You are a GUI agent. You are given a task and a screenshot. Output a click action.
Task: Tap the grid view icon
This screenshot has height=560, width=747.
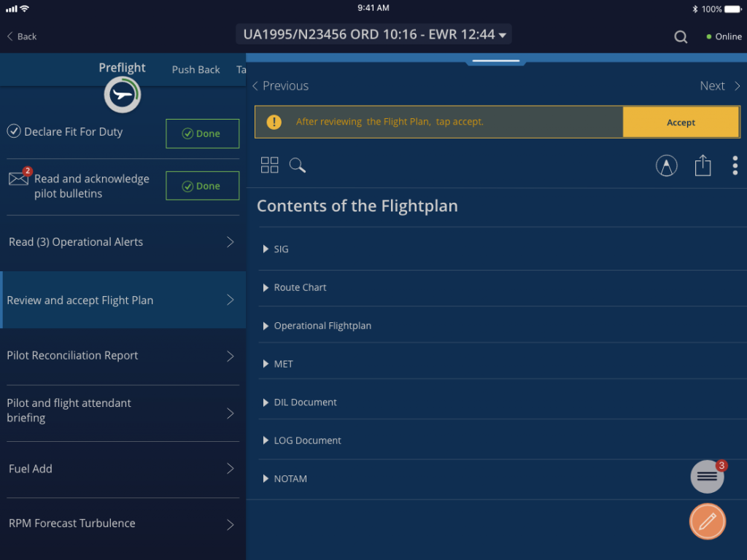pos(269,166)
